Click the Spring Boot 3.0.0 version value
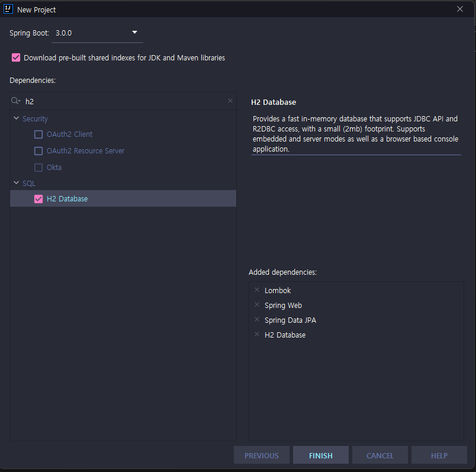The width and height of the screenshot is (476, 472). [63, 33]
